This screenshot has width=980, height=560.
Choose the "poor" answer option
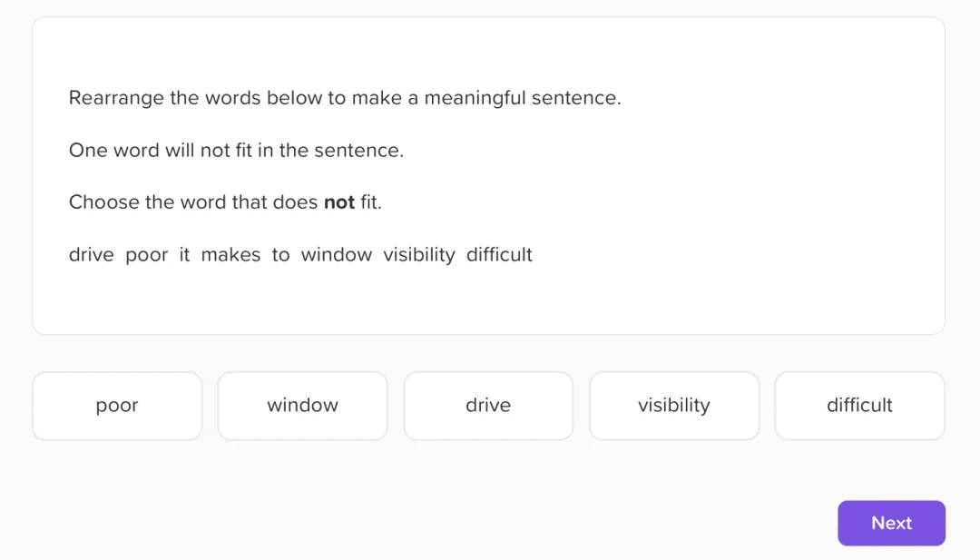(x=117, y=406)
